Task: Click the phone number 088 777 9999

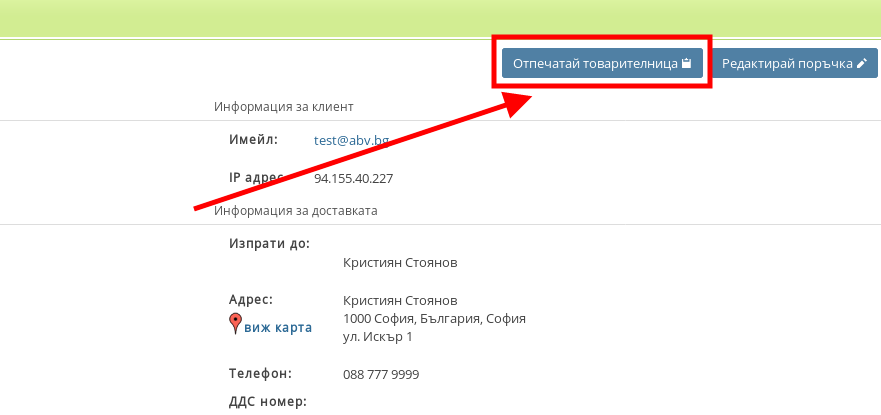Action: 380,374
